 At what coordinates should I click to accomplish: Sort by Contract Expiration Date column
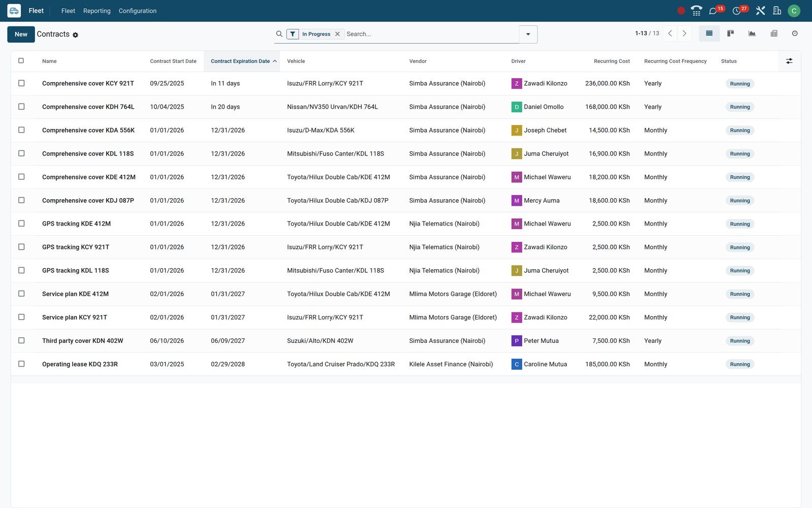(242, 61)
